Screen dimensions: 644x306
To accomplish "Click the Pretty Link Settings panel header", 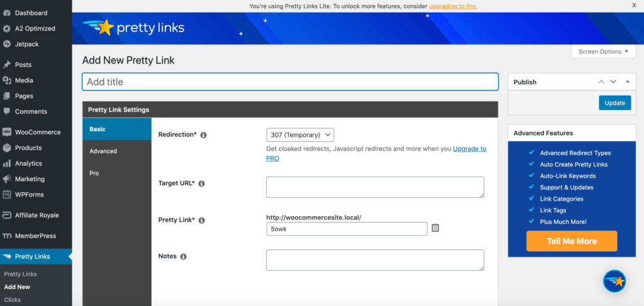I will tap(291, 109).
